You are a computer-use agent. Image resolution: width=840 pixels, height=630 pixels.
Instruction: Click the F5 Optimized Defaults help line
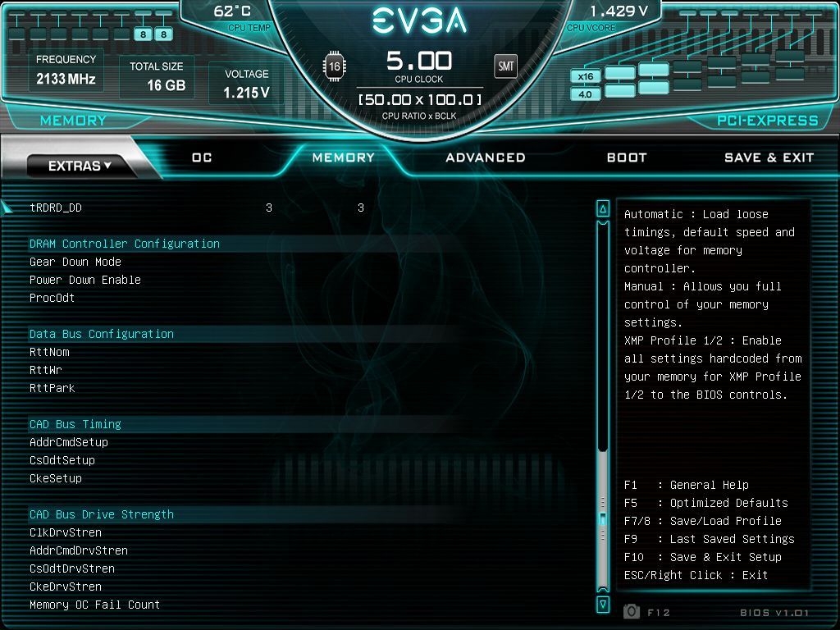coord(706,503)
